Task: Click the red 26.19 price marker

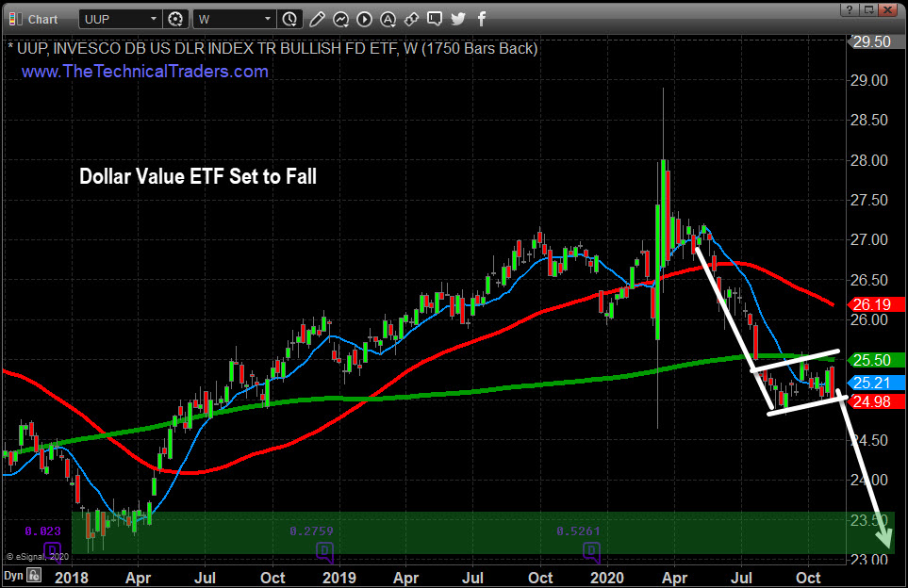Action: [x=876, y=304]
